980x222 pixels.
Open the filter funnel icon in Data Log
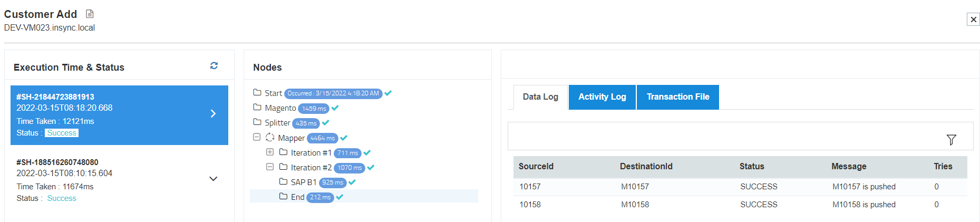pyautogui.click(x=951, y=140)
